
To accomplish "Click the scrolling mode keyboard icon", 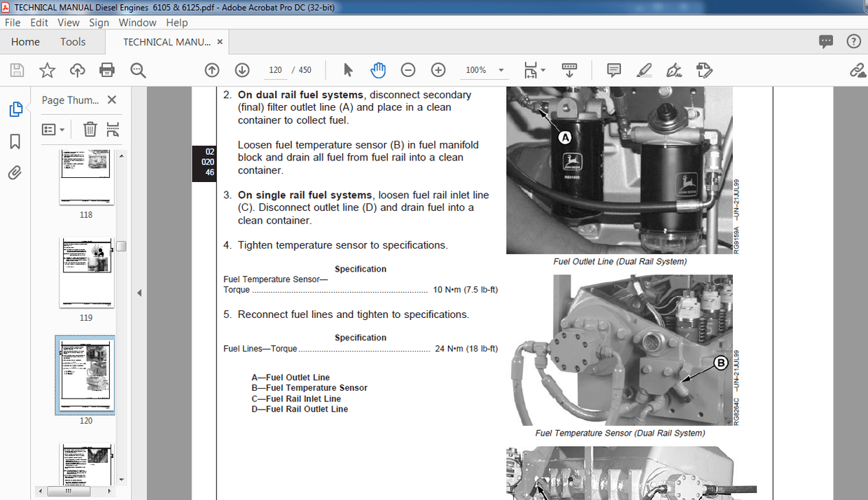I will point(569,70).
